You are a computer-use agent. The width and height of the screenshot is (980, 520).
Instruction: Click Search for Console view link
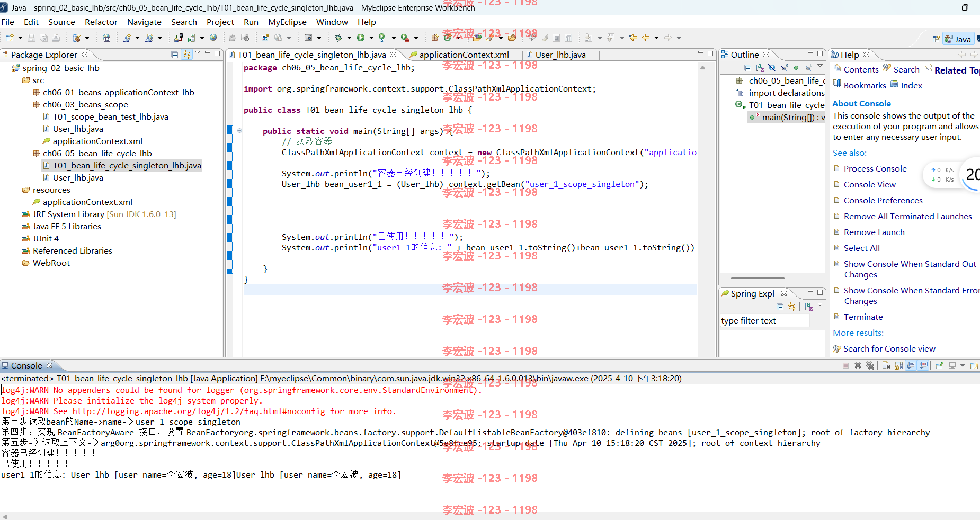[x=889, y=348]
